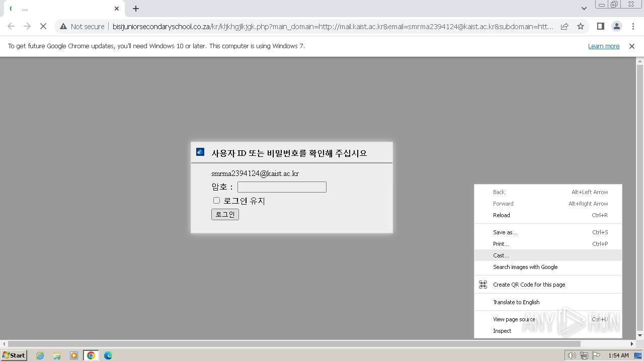Expand the tab search dropdown arrow

pyautogui.click(x=584, y=9)
